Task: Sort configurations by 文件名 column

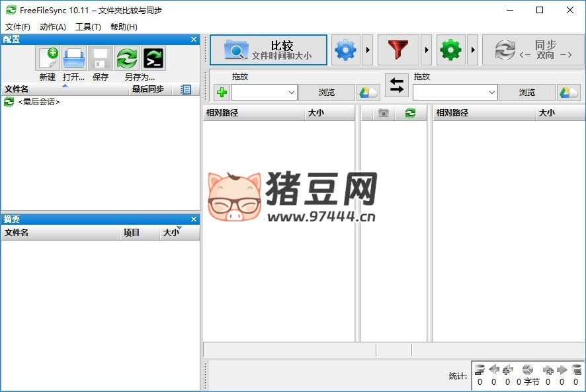Action: tap(65, 89)
